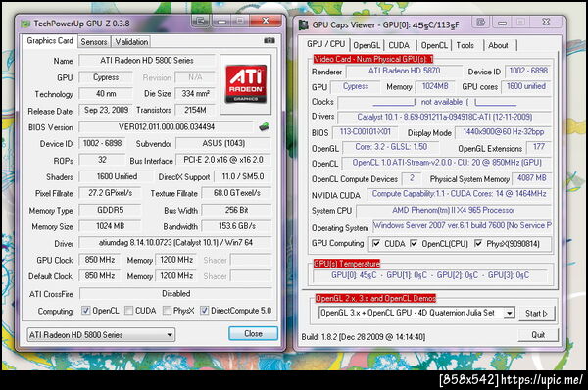Click the Die Size value 334 mm²
This screenshot has height=390, width=588.
195,94
